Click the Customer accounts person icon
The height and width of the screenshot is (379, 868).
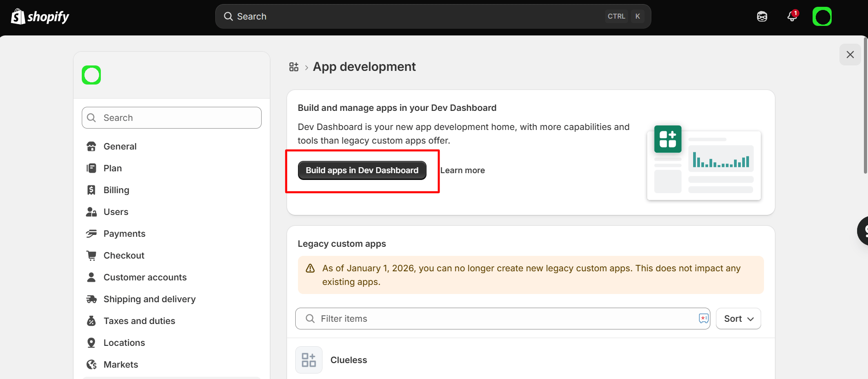(x=91, y=277)
